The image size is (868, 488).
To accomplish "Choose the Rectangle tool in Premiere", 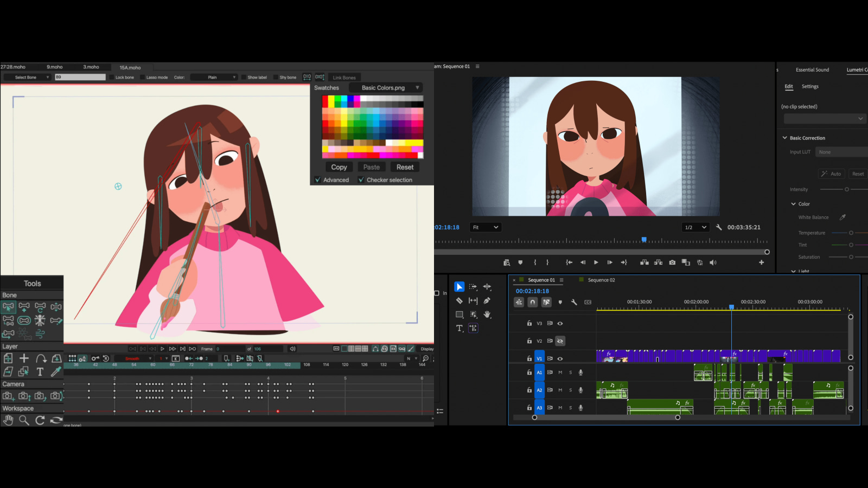I will coord(459,314).
